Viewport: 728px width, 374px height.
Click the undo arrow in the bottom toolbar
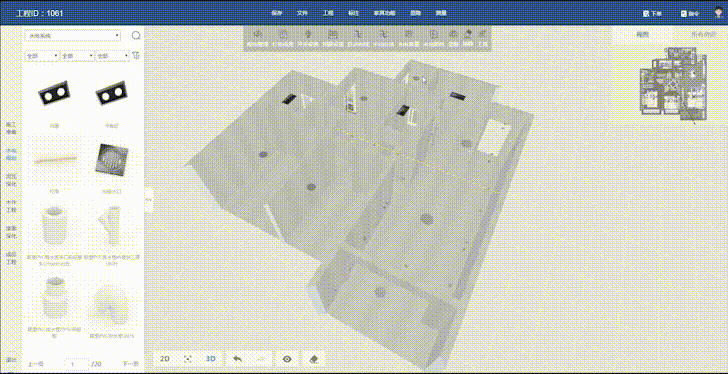(x=238, y=359)
